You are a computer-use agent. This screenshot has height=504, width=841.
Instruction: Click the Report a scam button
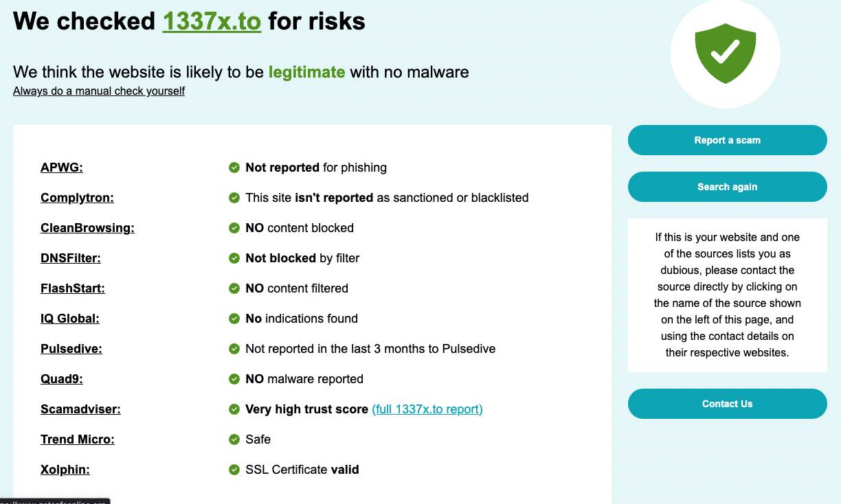[x=727, y=140]
